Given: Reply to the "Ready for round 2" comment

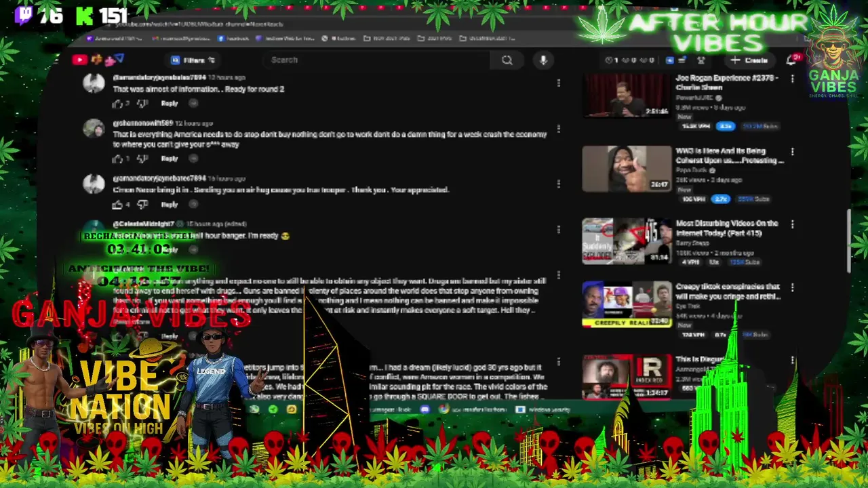Looking at the screenshot, I should pos(170,104).
